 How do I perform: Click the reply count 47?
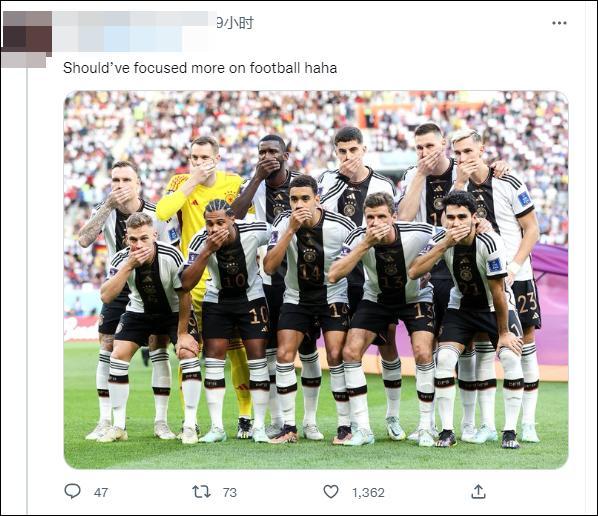101,492
